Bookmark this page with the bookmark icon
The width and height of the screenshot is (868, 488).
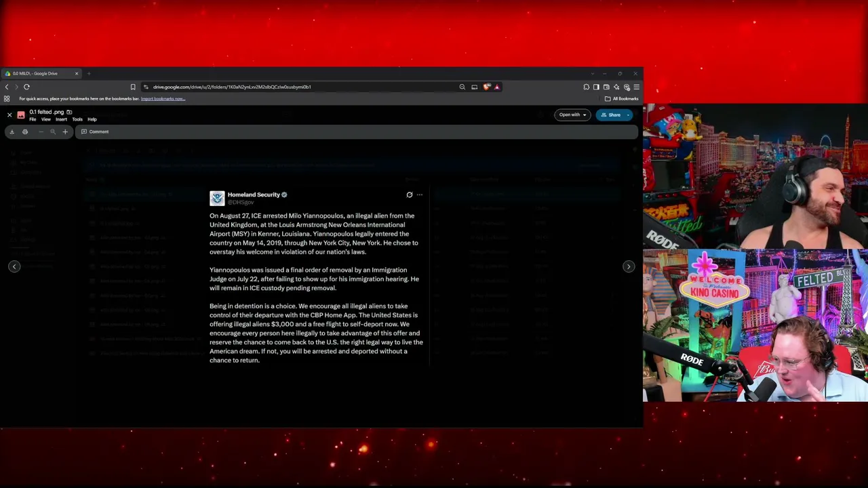(x=133, y=87)
